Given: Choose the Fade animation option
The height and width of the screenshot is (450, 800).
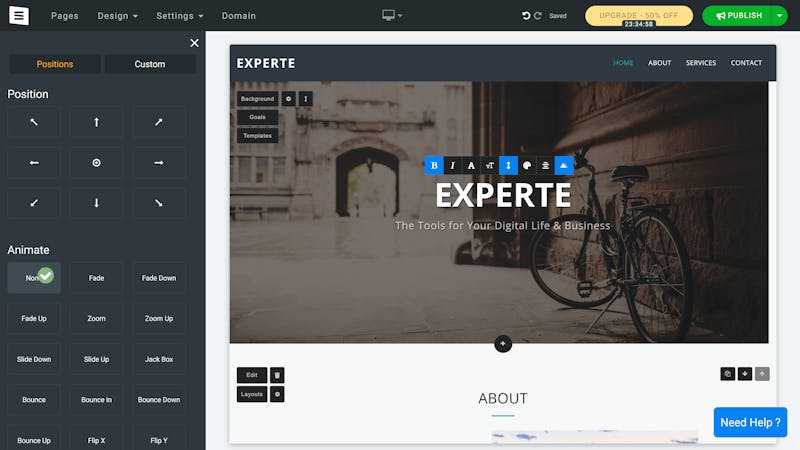Looking at the screenshot, I should pos(96,278).
